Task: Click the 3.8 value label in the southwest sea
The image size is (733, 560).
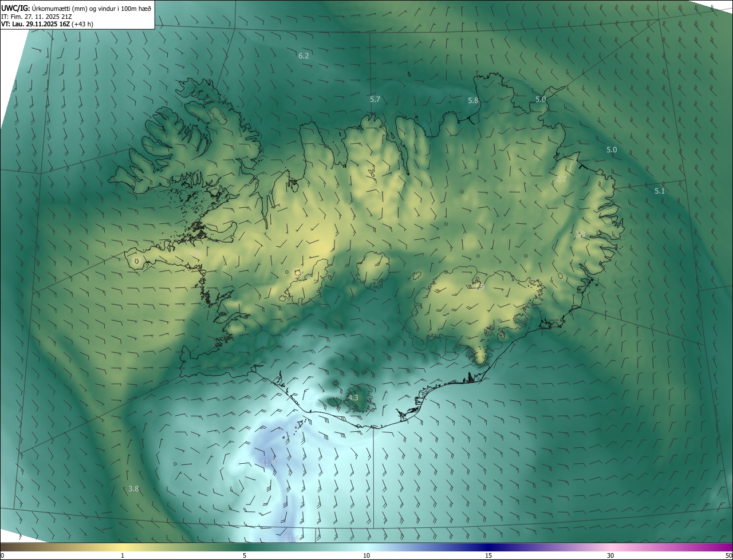Action: click(x=133, y=488)
